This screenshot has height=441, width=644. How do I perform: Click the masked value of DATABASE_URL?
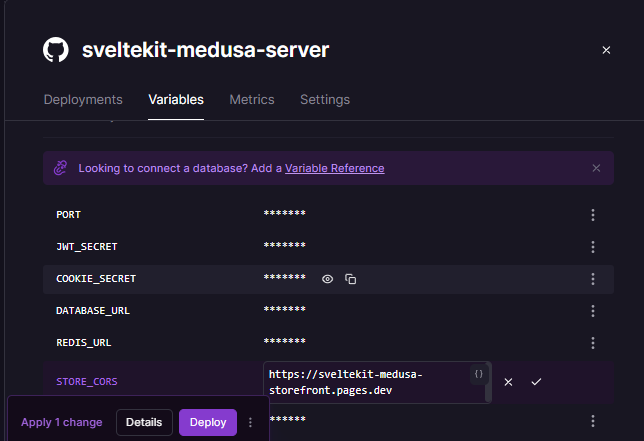click(285, 309)
